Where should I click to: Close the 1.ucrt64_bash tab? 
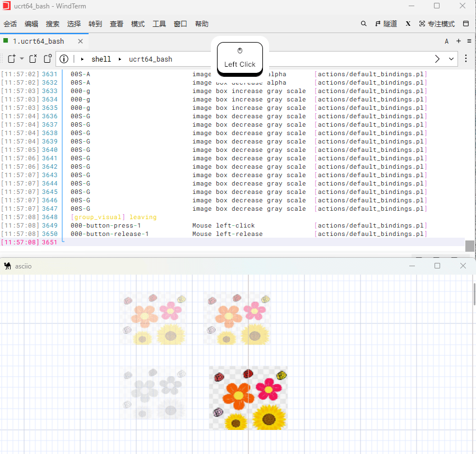pyautogui.click(x=81, y=41)
